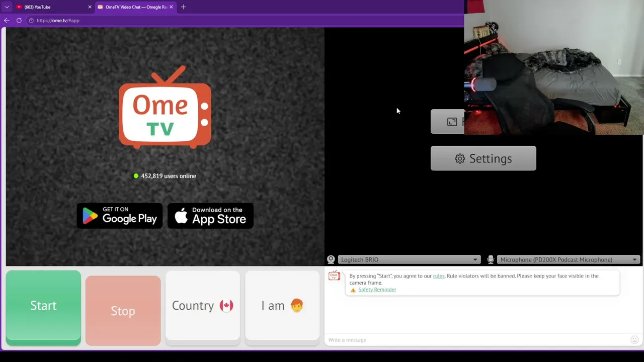Viewport: 644px width, 362px height.
Task: Click the microphone icon beside device list
Action: (491, 259)
